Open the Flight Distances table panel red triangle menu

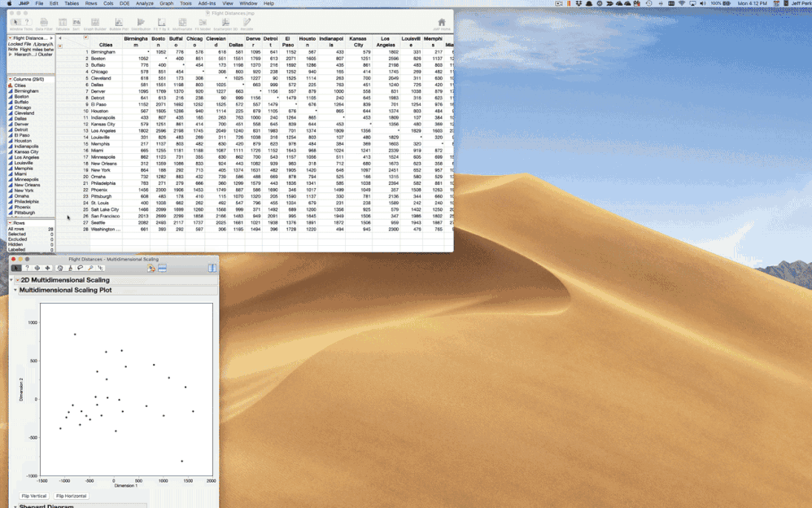(x=11, y=37)
